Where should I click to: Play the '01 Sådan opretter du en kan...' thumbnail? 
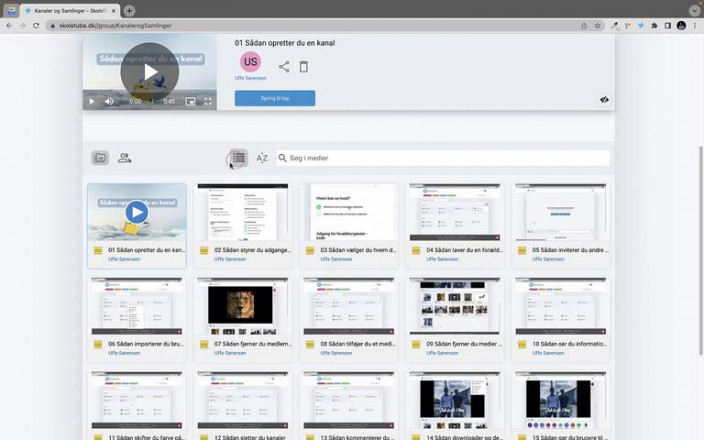pyautogui.click(x=137, y=212)
